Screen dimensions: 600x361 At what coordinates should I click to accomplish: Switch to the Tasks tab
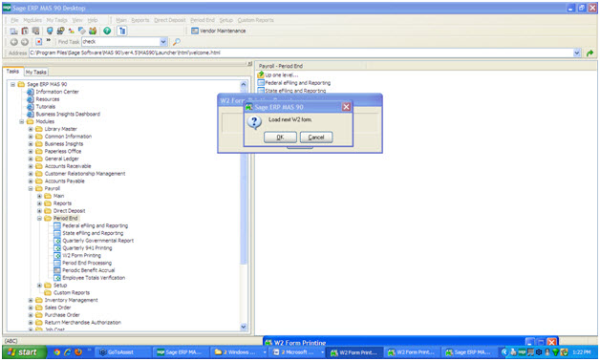pyautogui.click(x=13, y=72)
